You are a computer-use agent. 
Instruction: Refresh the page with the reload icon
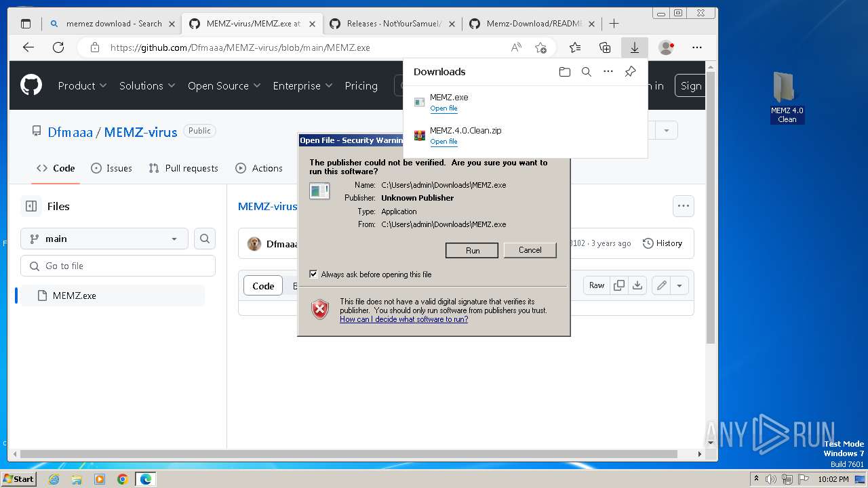58,47
